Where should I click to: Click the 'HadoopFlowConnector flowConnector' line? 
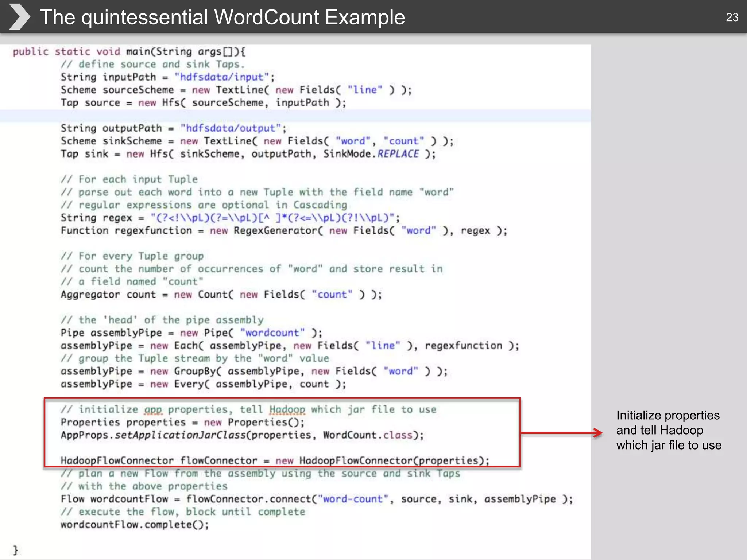coord(275,460)
